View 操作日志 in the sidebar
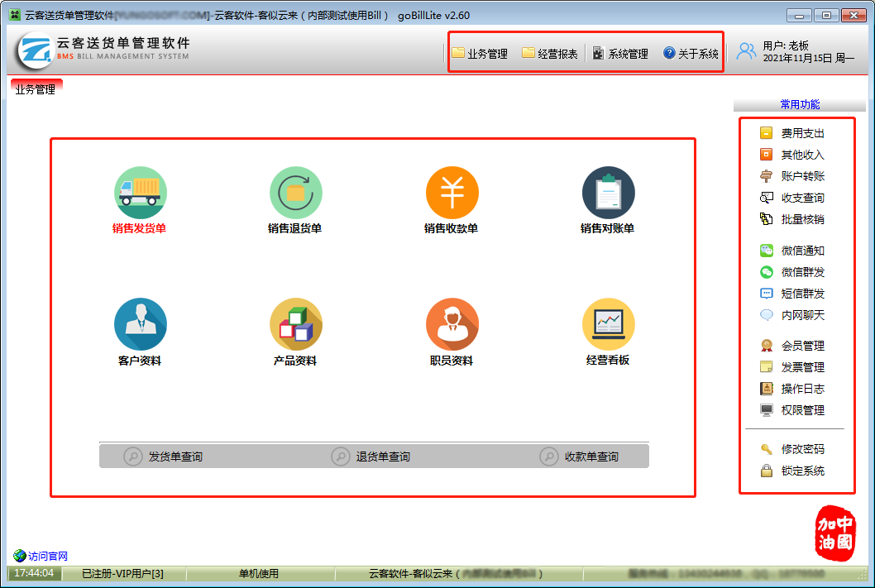 [x=791, y=389]
